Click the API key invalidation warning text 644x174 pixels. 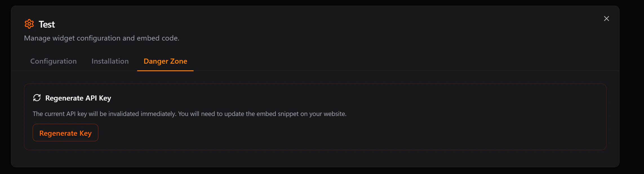click(x=190, y=114)
